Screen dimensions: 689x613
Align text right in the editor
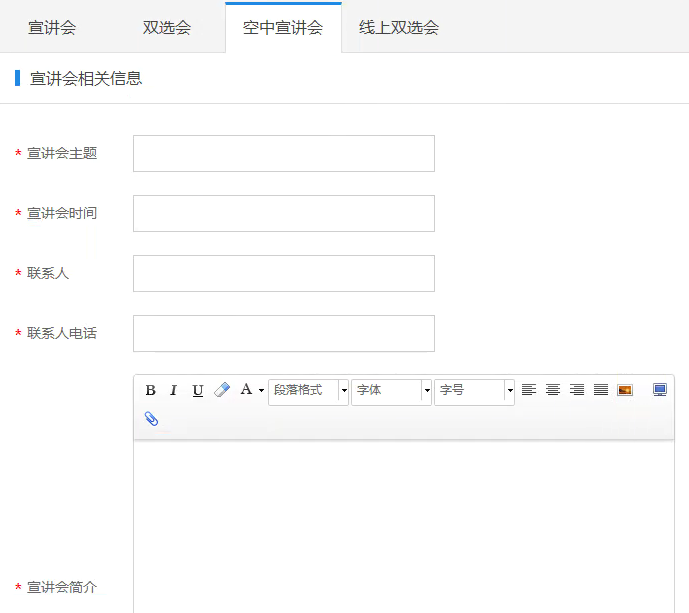pyautogui.click(x=577, y=390)
